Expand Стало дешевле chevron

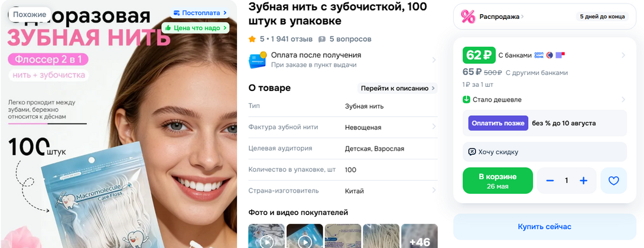tap(623, 99)
